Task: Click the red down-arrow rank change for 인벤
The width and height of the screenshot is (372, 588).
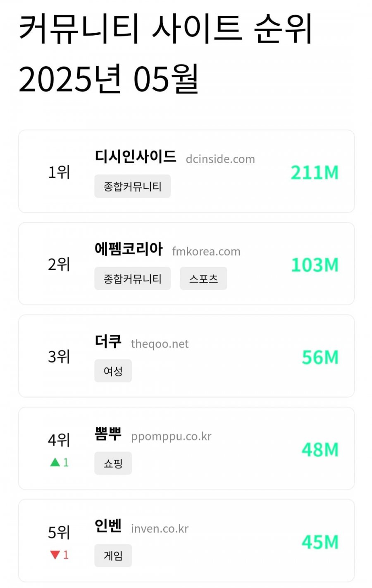Action: coord(59,554)
